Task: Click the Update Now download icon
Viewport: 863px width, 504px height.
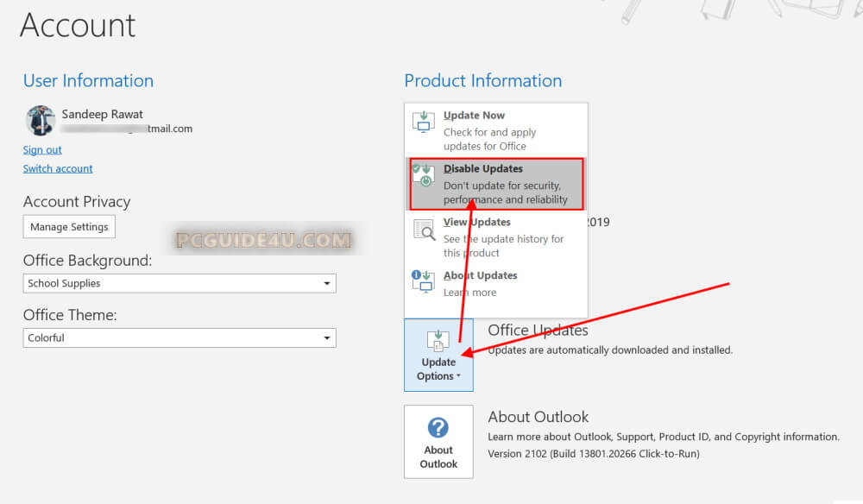Action: tap(423, 122)
